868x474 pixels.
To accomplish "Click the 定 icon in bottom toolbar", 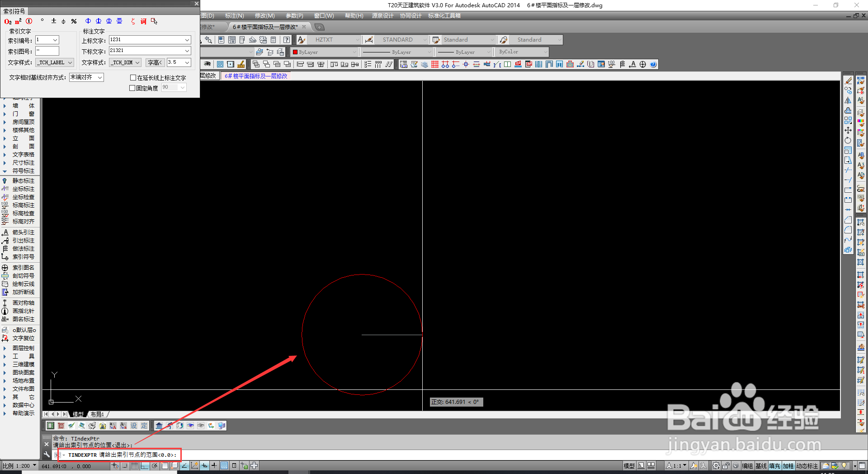I will click(144, 426).
